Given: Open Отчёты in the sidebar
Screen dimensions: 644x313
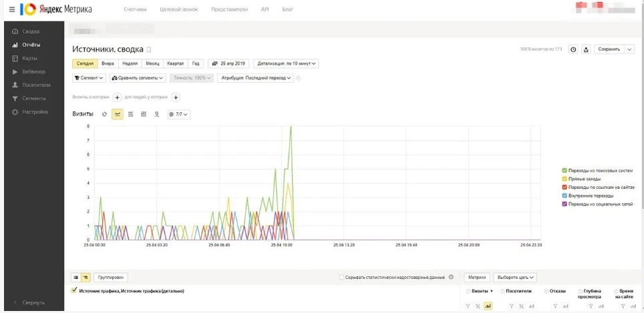Looking at the screenshot, I should 31,45.
